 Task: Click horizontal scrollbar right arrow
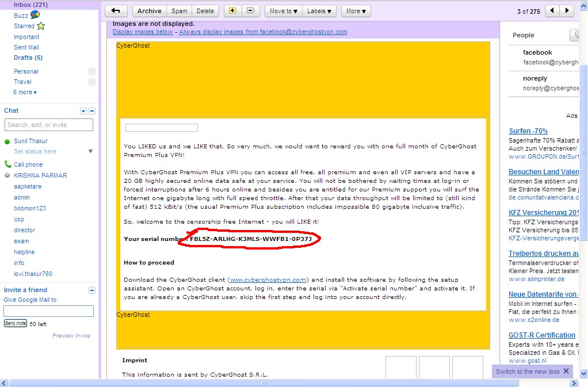click(574, 383)
